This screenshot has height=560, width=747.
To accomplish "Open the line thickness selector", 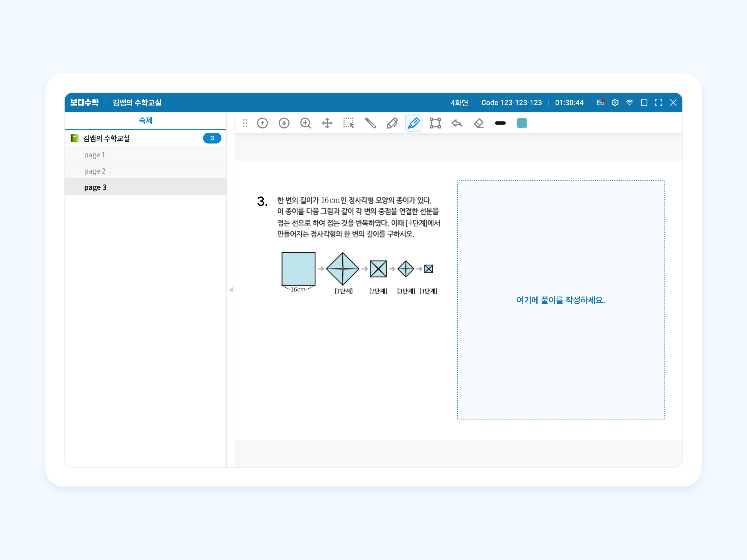I will pos(500,123).
